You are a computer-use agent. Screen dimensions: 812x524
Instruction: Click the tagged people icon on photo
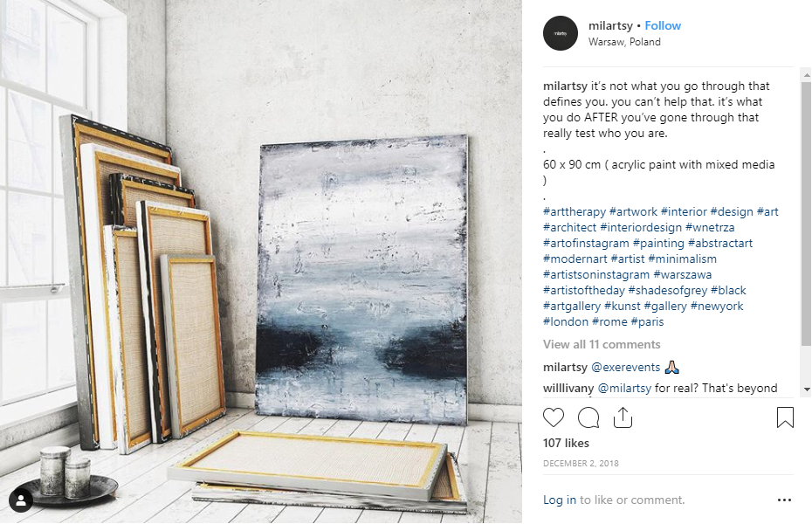pyautogui.click(x=21, y=500)
